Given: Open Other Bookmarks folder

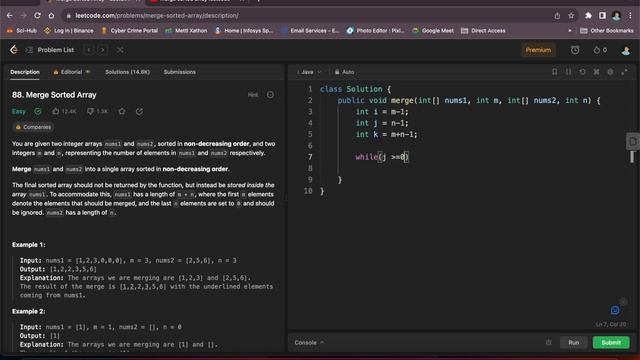Looking at the screenshot, I should 607,31.
